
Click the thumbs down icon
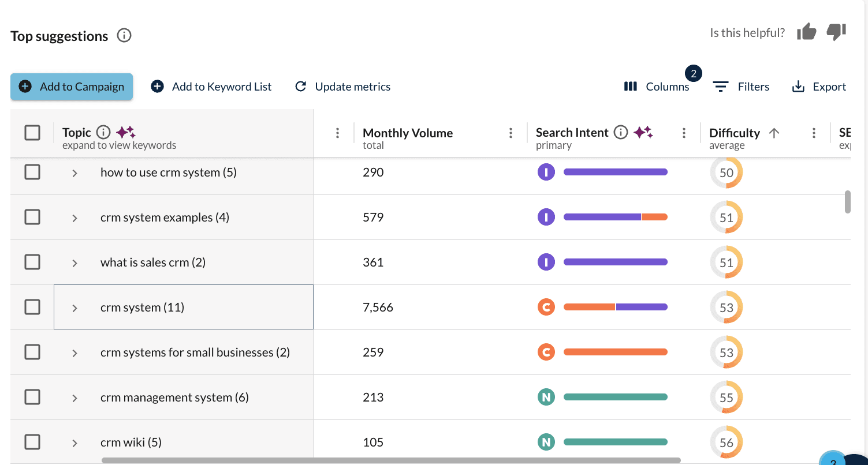point(836,32)
